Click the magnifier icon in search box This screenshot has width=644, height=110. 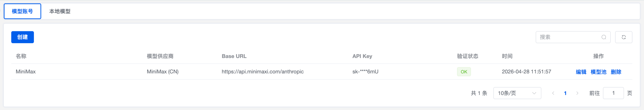click(604, 37)
